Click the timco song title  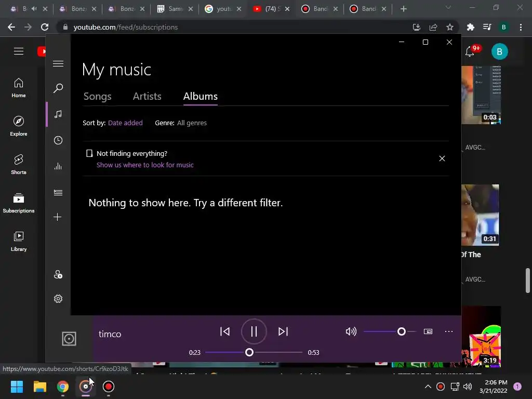pyautogui.click(x=110, y=334)
